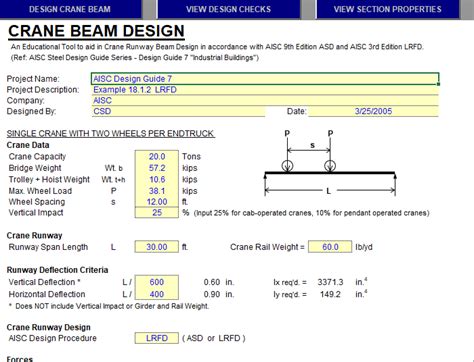Click the Crane Data heading
This screenshot has height=362, width=474.
[x=28, y=145]
